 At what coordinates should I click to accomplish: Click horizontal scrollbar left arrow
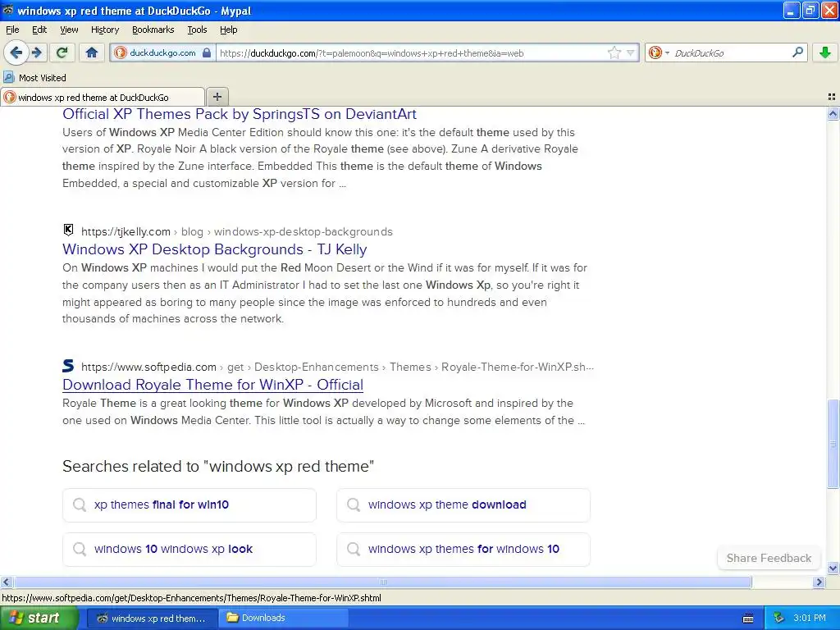point(6,582)
